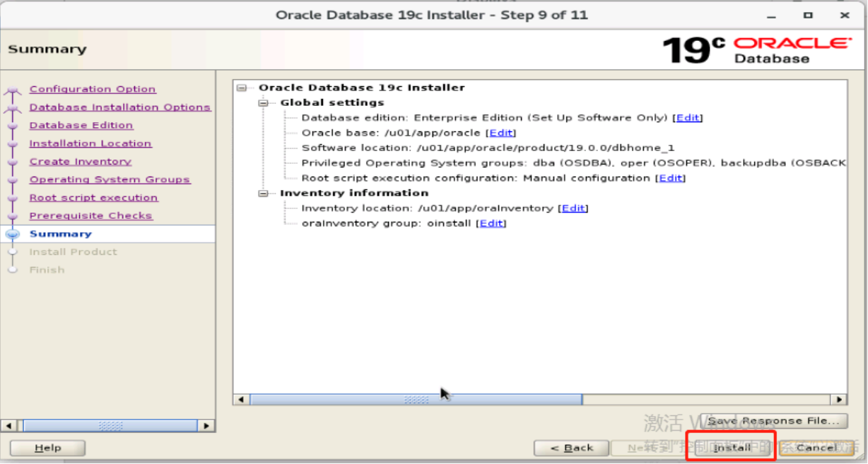Screen dimensions: 868x464
Task: Click sidebar horizontal scrollbar right arrow
Action: [206, 426]
